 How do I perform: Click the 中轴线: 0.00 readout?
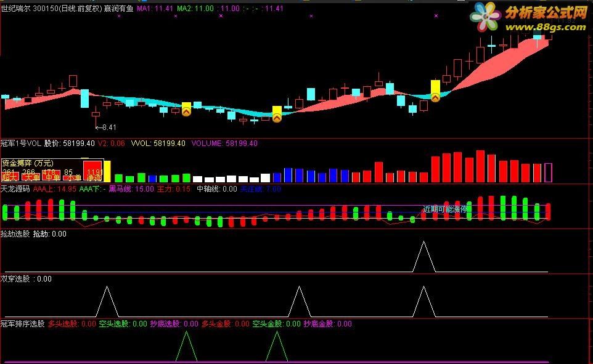click(x=217, y=188)
